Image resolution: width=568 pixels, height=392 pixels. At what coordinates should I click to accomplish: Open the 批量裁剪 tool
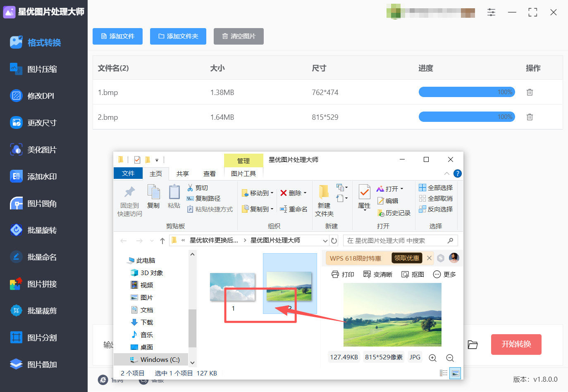[x=33, y=311]
